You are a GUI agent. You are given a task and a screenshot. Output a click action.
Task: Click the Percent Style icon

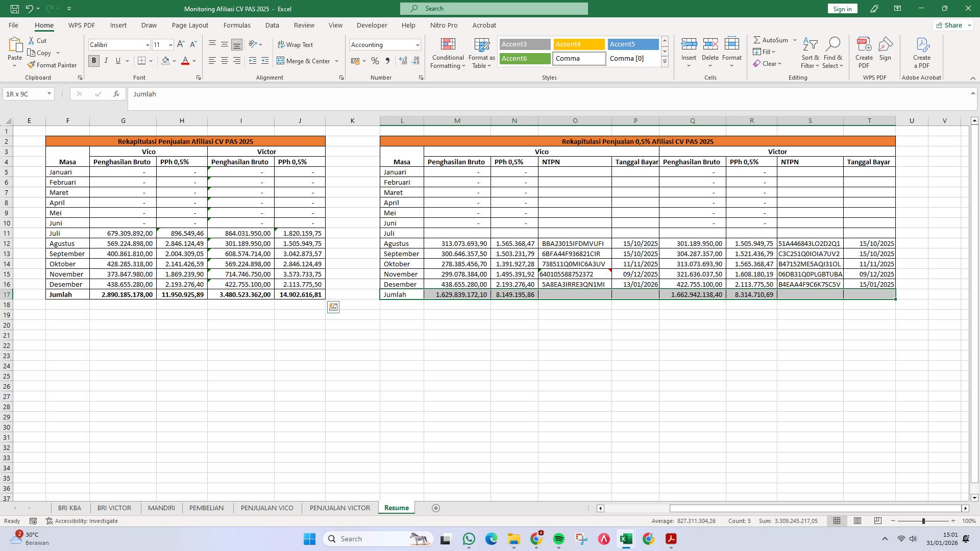(375, 61)
